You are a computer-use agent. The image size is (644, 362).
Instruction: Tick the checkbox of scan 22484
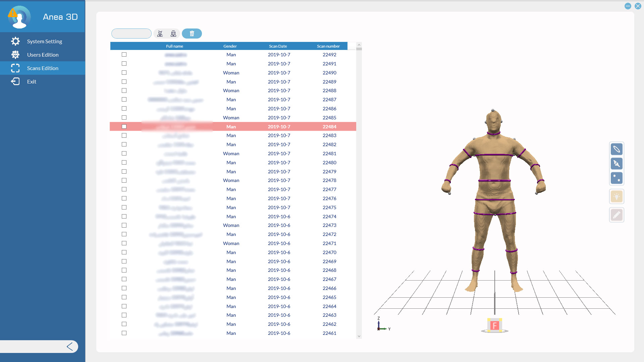[x=124, y=127]
